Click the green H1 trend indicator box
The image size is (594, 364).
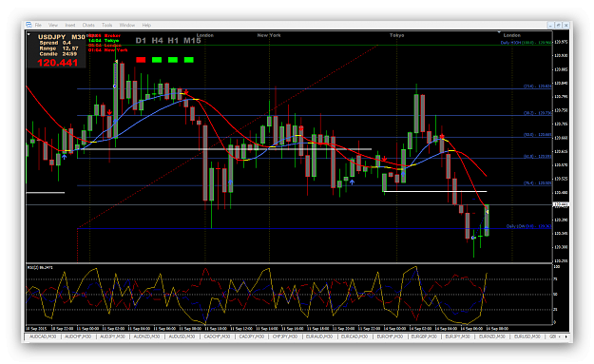tap(173, 60)
